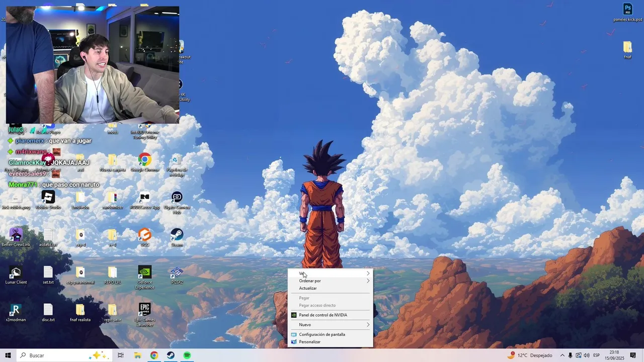Image resolution: width=644 pixels, height=362 pixels.
Task: Open the microphone tray icon
Action: point(570,355)
